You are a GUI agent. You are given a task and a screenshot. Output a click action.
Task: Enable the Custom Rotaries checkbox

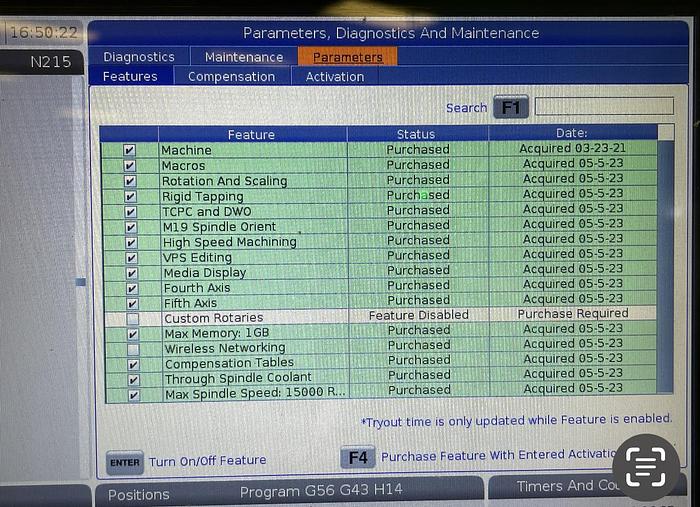click(132, 318)
